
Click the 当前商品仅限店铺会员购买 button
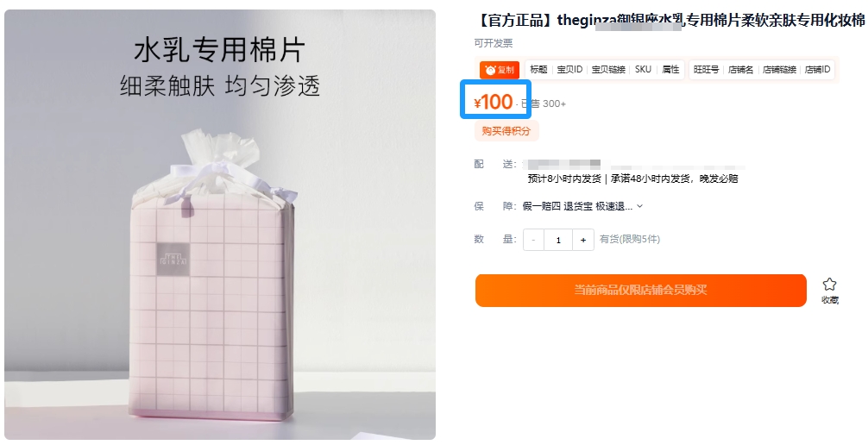[640, 290]
